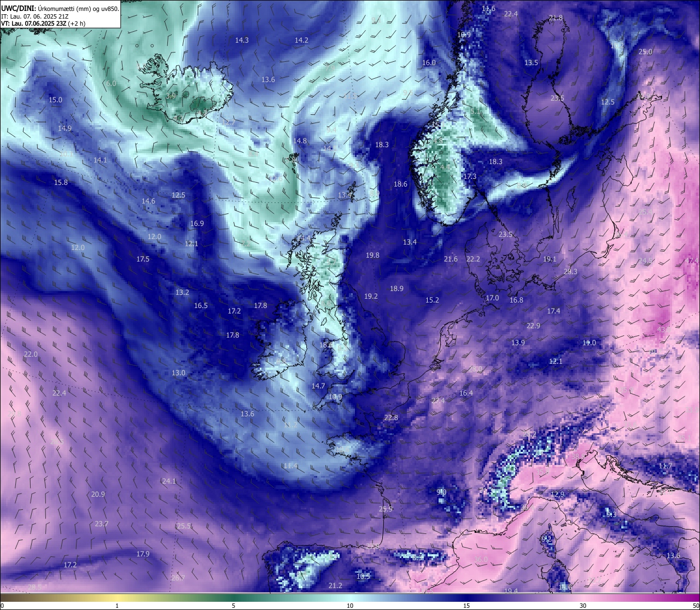The image size is (700, 610).
Task: Click the 14.1 value in the Atlantic
Action: pyautogui.click(x=100, y=160)
